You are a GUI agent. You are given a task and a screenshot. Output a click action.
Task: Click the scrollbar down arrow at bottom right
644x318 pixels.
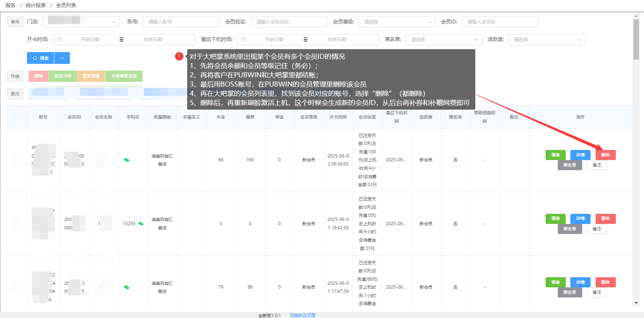pyautogui.click(x=636, y=303)
